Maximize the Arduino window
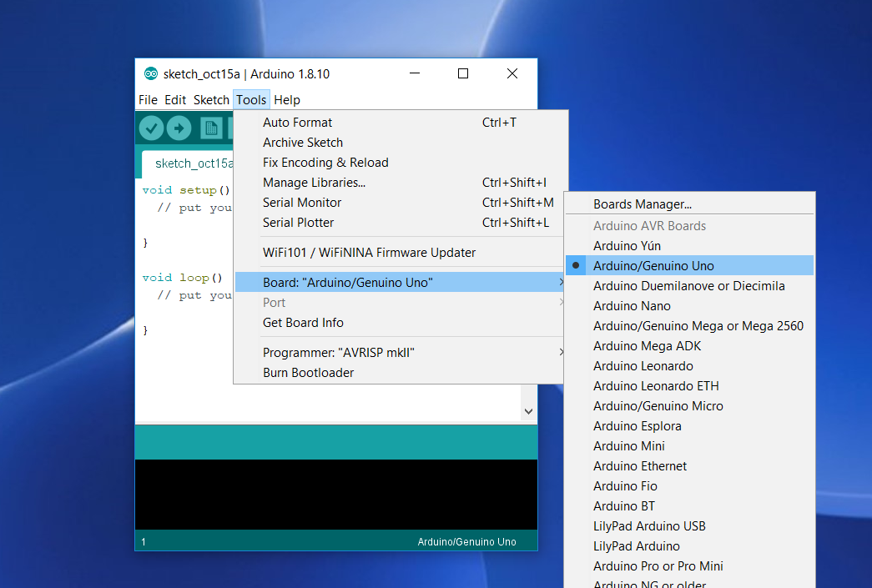This screenshot has height=588, width=872. pos(462,73)
